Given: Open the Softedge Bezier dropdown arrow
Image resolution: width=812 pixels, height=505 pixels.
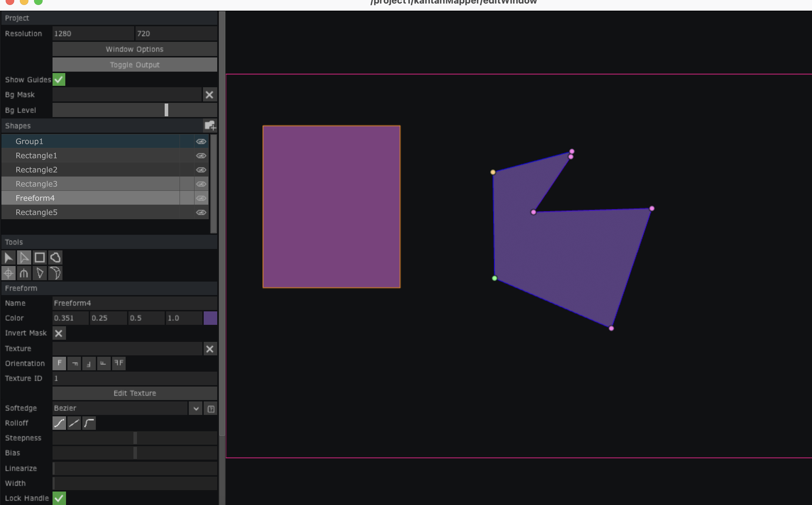Looking at the screenshot, I should point(196,409).
